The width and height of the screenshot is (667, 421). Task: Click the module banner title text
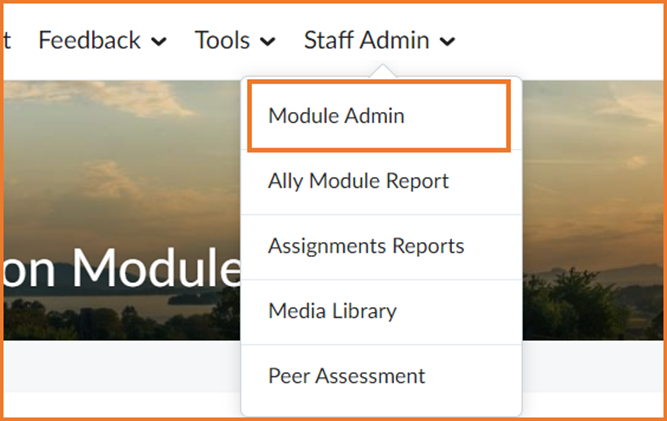point(122,268)
